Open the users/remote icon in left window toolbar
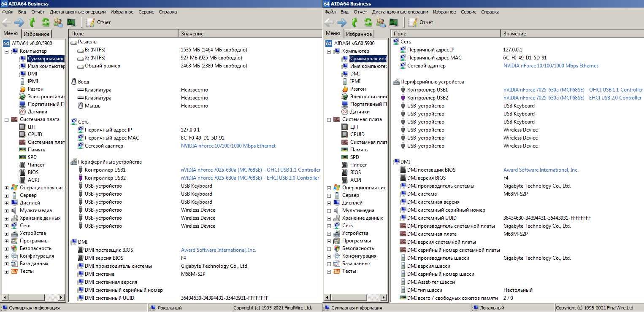644x312 pixels. pos(58,22)
